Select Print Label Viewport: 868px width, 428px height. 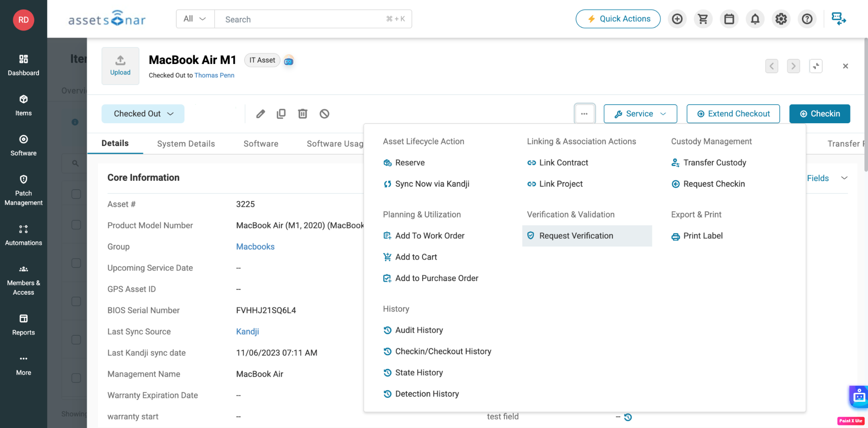click(697, 236)
